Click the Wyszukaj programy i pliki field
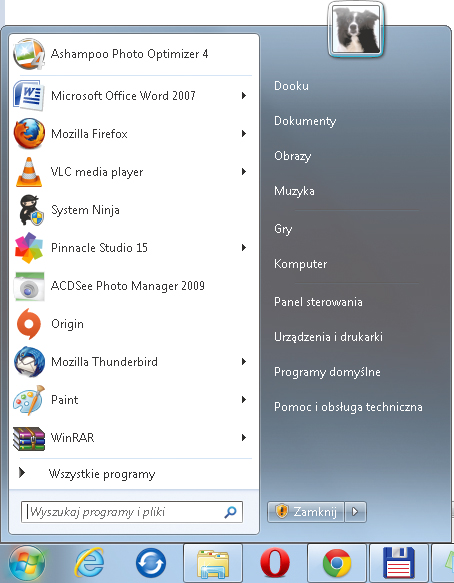454x583 pixels. pyautogui.click(x=132, y=512)
